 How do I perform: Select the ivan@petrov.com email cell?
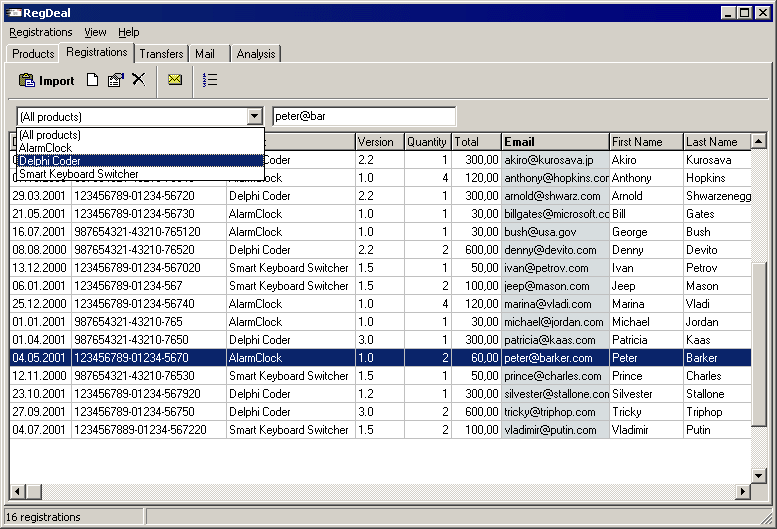(555, 268)
